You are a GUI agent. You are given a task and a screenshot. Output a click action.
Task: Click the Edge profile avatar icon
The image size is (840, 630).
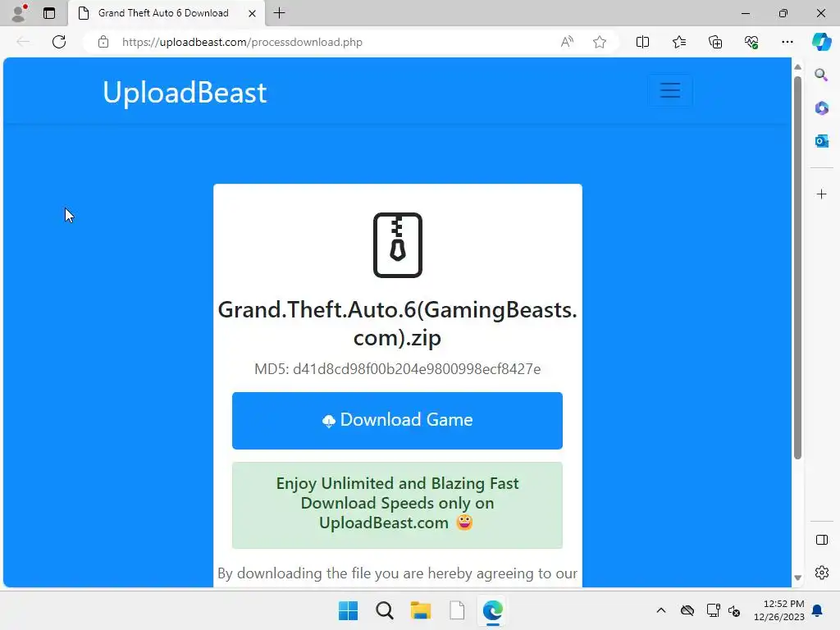point(19,13)
